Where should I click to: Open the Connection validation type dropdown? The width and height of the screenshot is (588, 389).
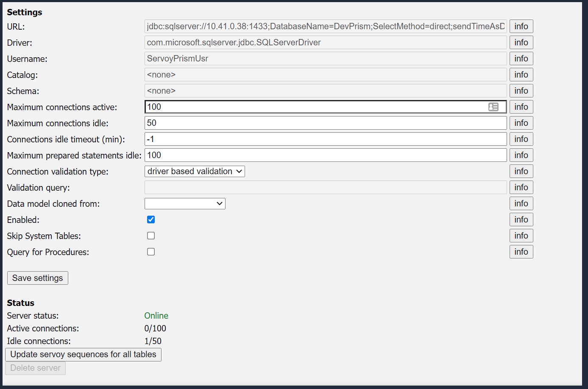click(195, 171)
